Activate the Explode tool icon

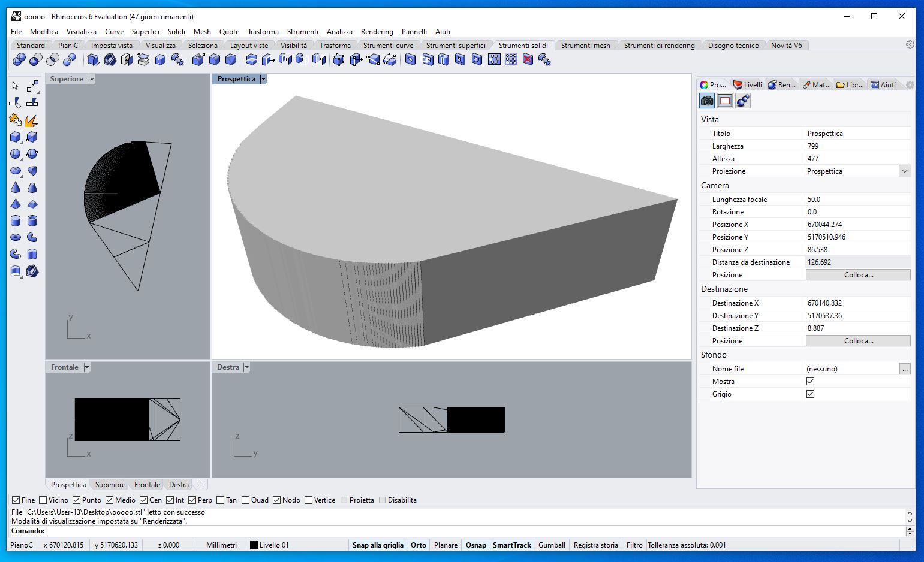[x=31, y=120]
